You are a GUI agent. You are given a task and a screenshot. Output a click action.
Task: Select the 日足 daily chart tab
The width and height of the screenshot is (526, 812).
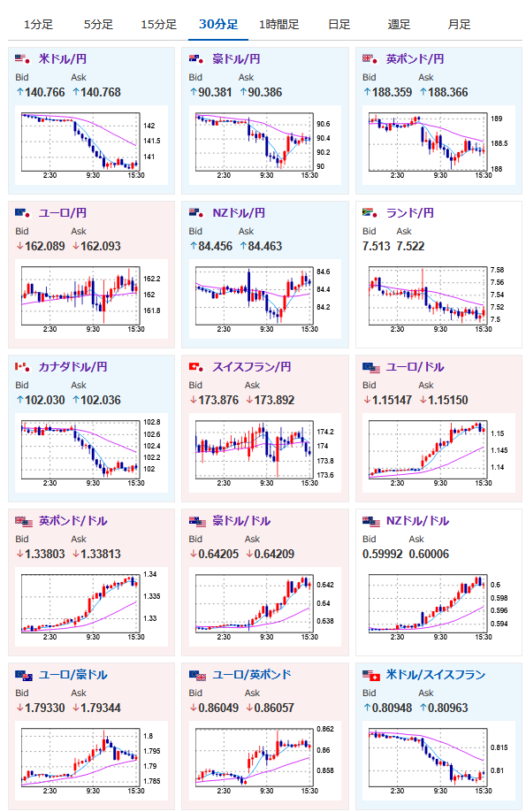pos(339,25)
